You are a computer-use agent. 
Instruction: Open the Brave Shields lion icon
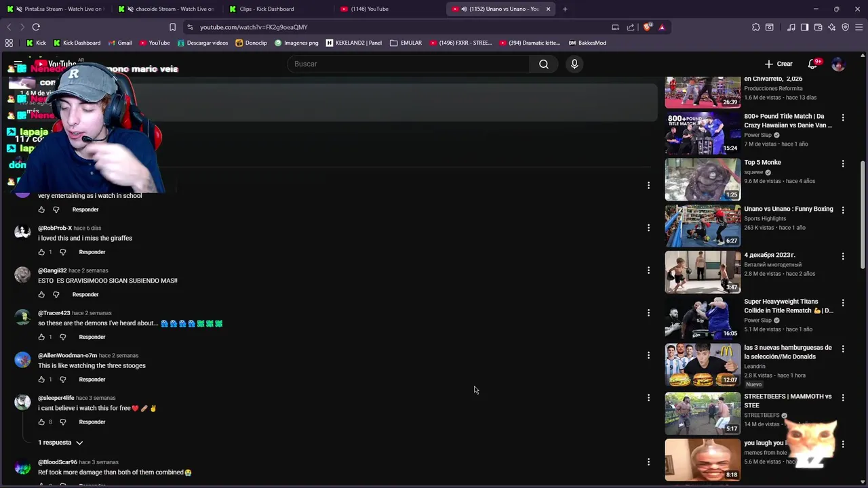(647, 27)
